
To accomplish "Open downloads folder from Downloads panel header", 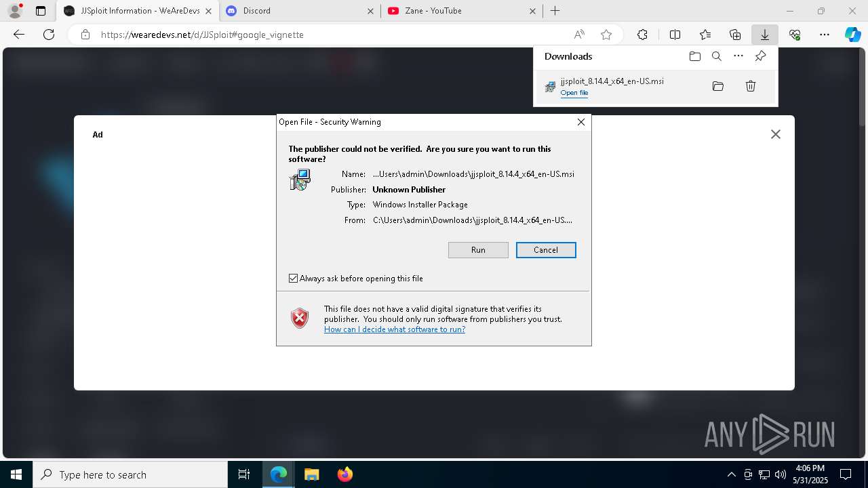I will (x=695, y=56).
